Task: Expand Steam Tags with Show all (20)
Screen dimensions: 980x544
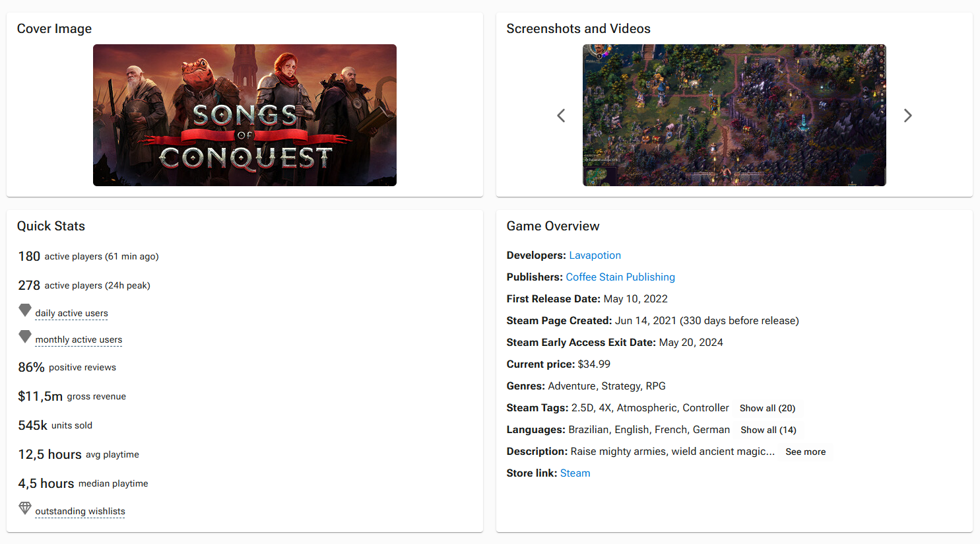Action: [x=768, y=408]
